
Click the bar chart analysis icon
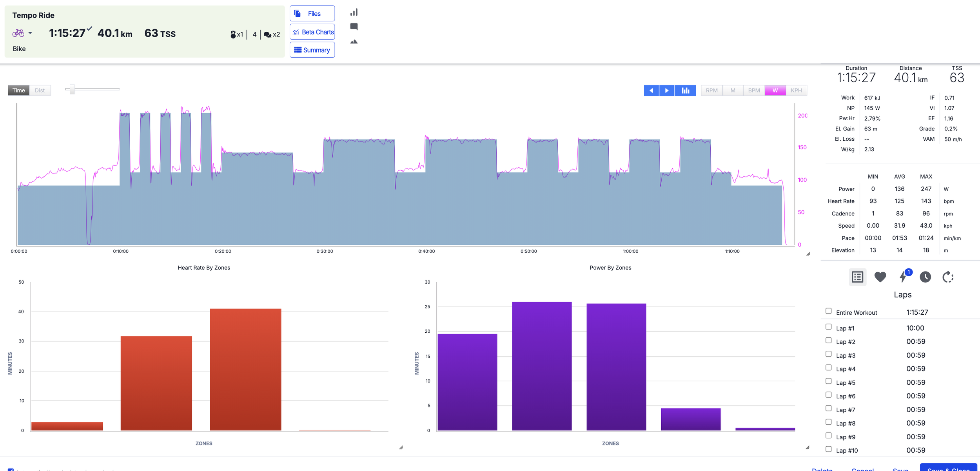tap(354, 13)
